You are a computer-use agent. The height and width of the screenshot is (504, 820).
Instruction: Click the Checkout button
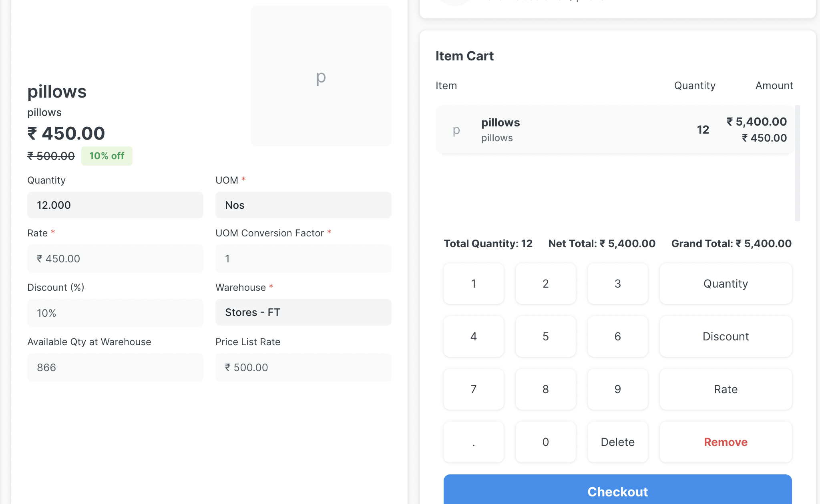pos(617,492)
